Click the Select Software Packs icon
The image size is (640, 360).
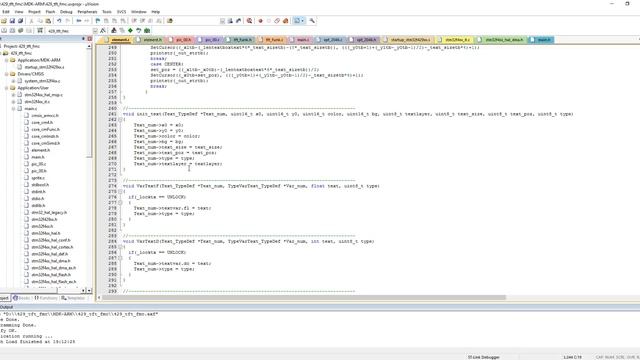[x=139, y=31]
